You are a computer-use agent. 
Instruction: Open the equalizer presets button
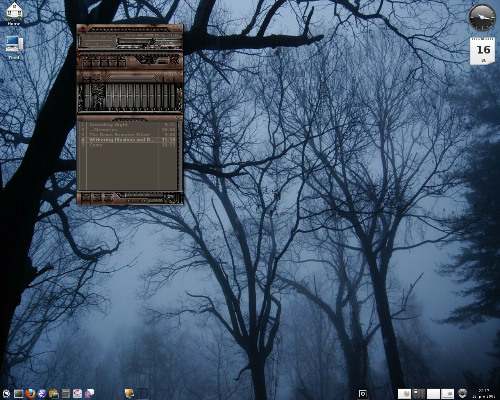pos(169,80)
